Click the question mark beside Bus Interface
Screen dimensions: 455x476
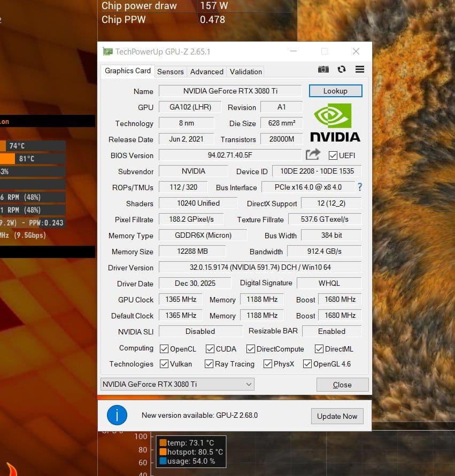click(x=359, y=187)
